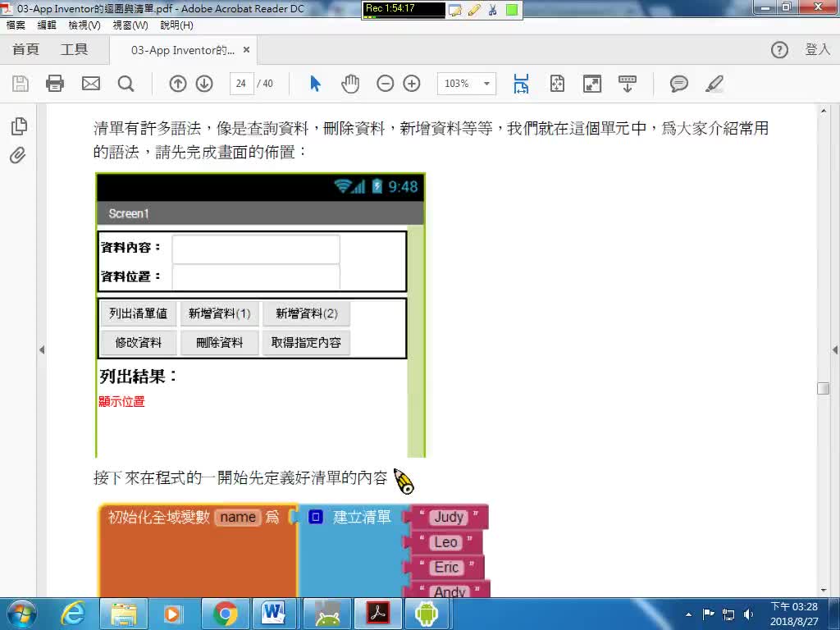
Task: Click the volume speaker tray icon
Action: coord(748,614)
